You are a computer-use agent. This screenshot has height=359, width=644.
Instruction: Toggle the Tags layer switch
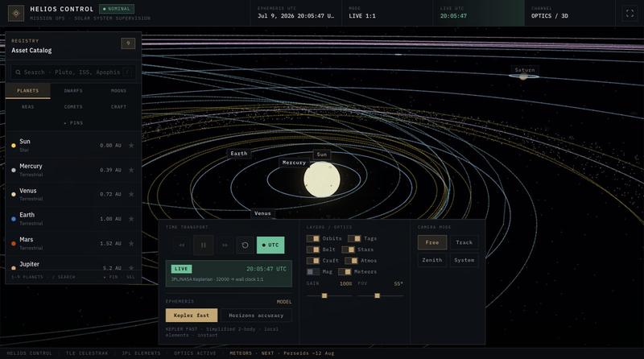pos(354,238)
